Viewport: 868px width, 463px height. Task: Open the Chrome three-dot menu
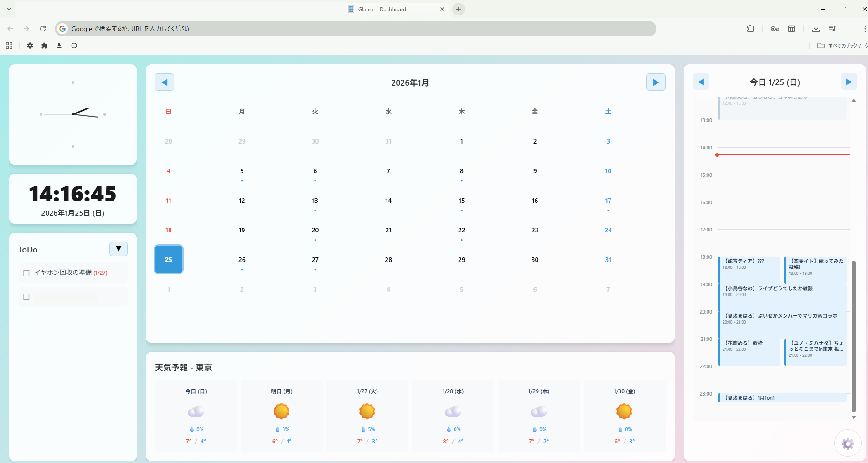click(x=865, y=28)
